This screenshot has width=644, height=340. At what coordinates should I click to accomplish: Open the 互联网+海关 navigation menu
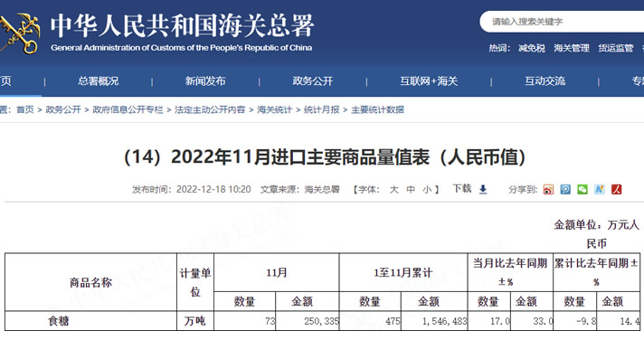(x=429, y=80)
